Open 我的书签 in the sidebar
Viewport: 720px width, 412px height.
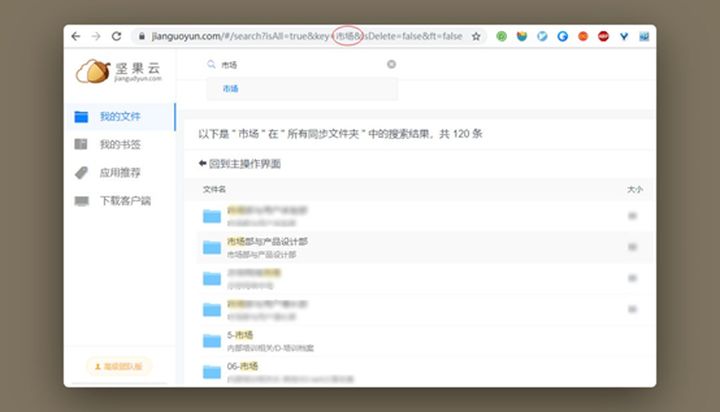(119, 145)
